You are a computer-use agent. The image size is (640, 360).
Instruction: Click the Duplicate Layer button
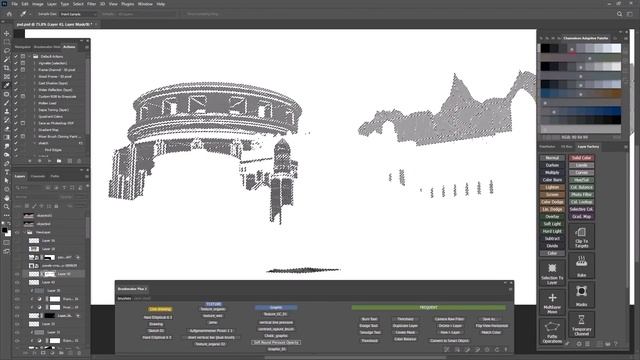405,326
